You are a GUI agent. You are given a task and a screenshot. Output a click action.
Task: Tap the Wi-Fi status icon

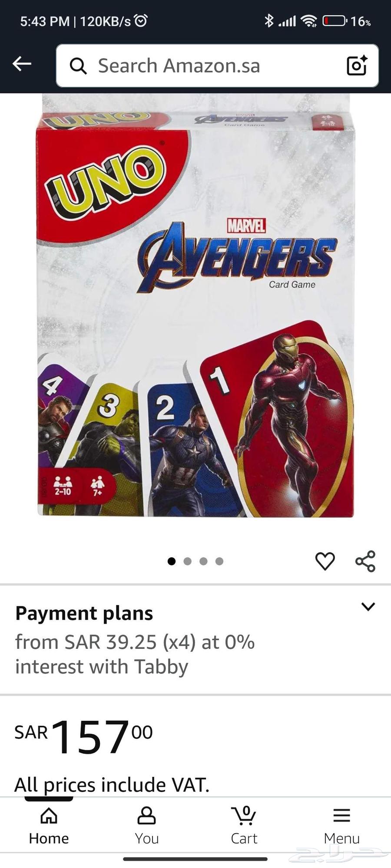coord(309,20)
